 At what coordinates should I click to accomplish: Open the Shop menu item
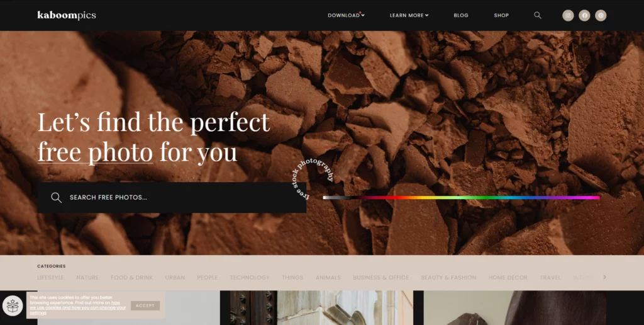(501, 15)
